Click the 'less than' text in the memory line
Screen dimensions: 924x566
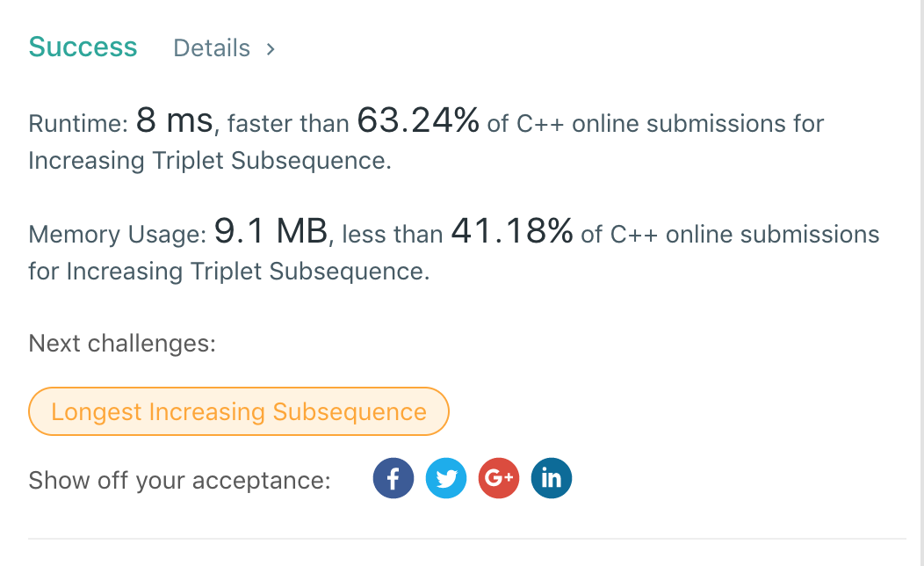pyautogui.click(x=392, y=235)
